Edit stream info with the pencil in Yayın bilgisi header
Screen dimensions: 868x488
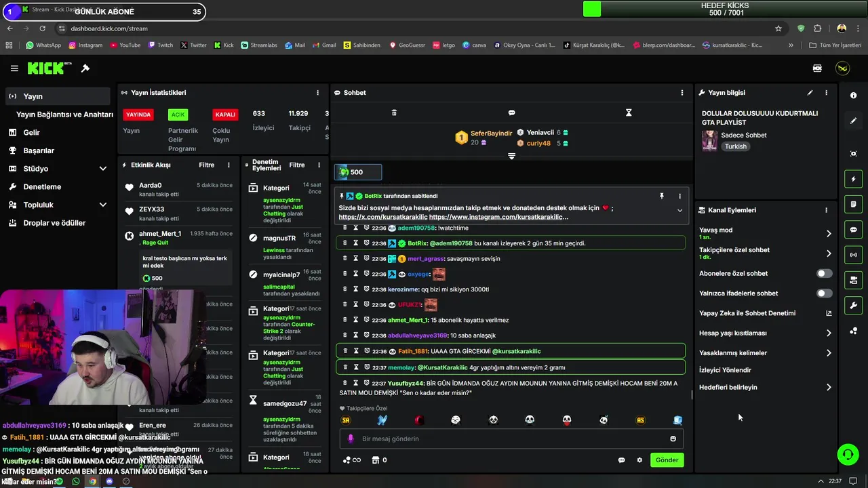point(810,93)
